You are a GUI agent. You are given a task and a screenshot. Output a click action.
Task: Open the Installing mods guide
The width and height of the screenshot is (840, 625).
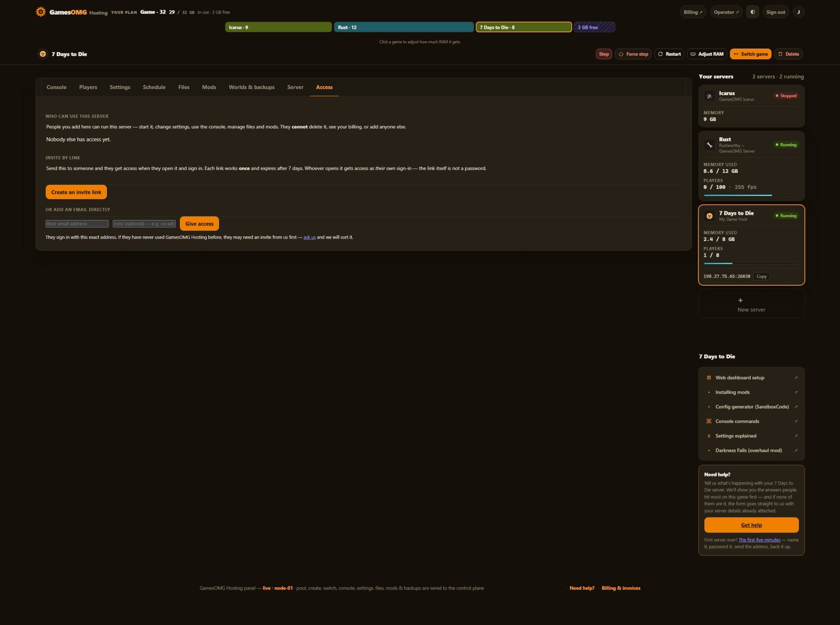click(751, 392)
